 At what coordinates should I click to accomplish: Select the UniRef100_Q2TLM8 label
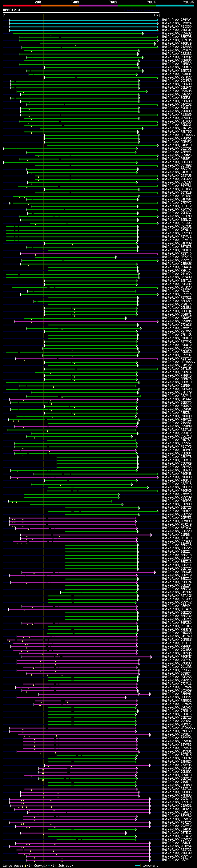(177, 216)
